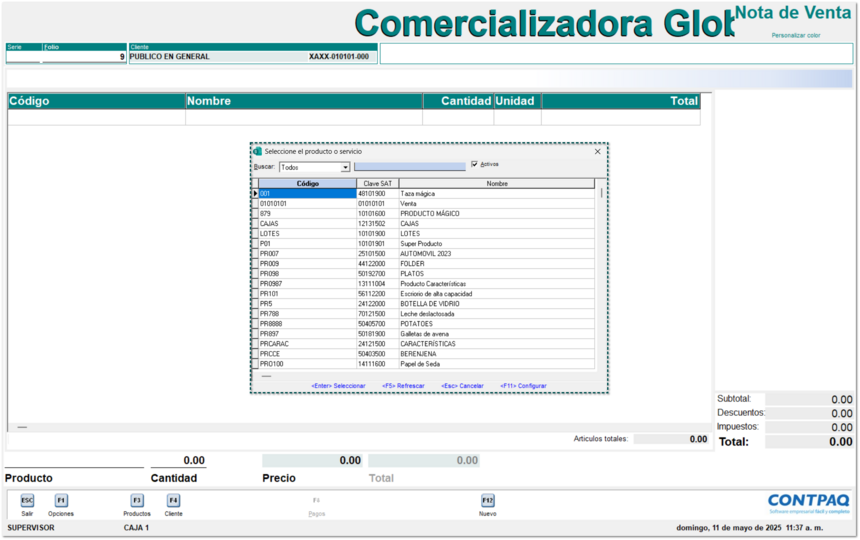Open Productos with the F3 icon

click(137, 500)
